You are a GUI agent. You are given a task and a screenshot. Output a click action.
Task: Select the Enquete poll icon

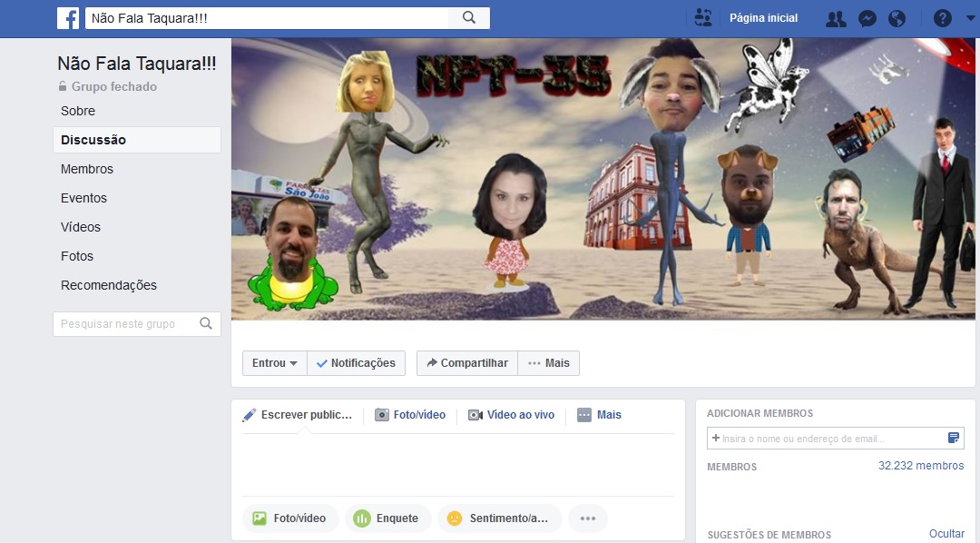(x=363, y=518)
